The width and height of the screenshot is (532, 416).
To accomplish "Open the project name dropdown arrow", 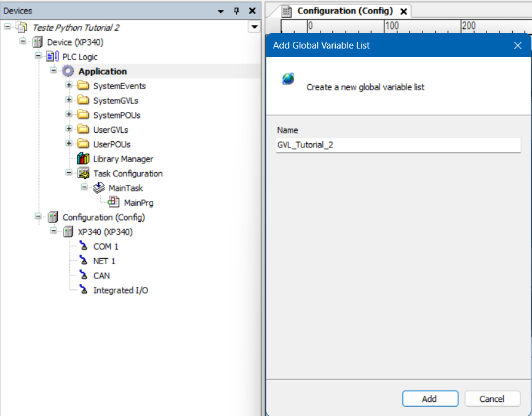I will click(x=253, y=27).
